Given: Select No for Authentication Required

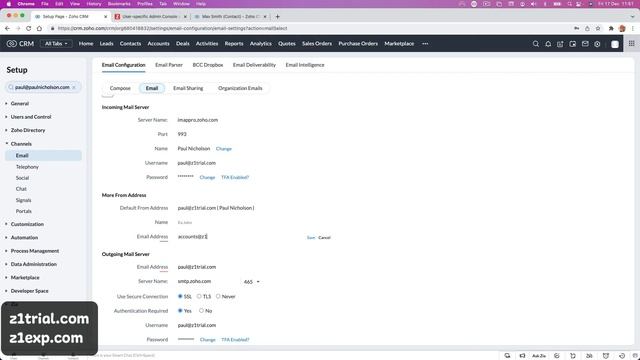Looking at the screenshot, I should click(201, 311).
